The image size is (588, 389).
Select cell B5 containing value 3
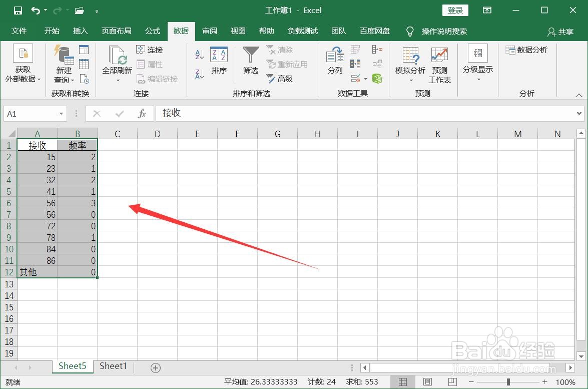point(78,203)
